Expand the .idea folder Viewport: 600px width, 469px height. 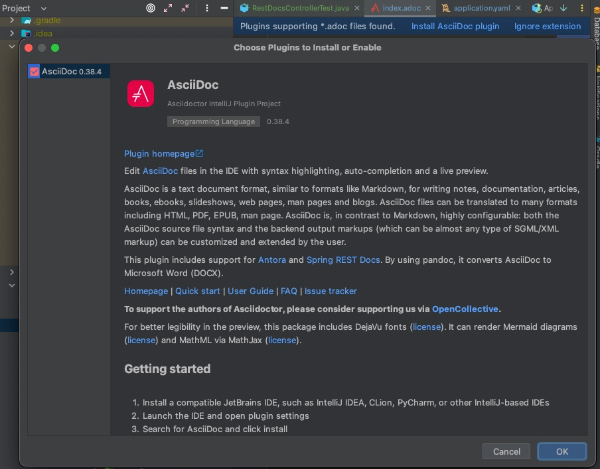[12, 33]
